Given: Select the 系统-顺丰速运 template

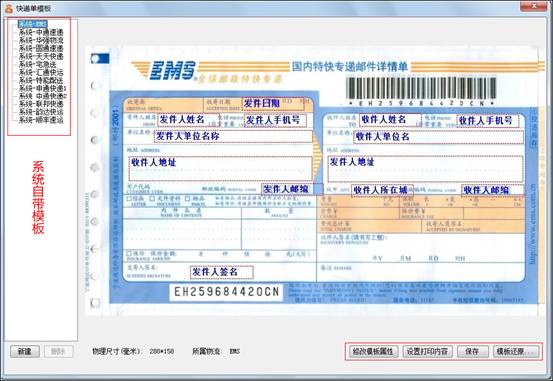Looking at the screenshot, I should [41, 120].
